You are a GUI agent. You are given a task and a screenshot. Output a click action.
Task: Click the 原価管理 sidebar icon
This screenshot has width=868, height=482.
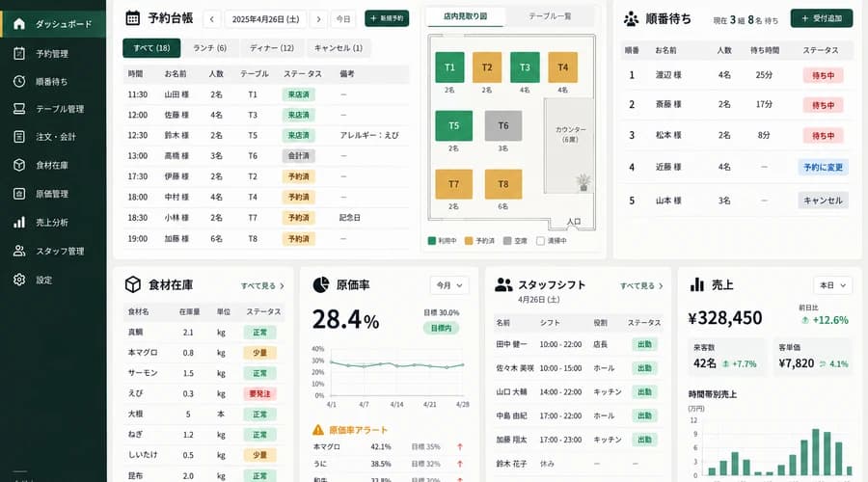click(19, 194)
